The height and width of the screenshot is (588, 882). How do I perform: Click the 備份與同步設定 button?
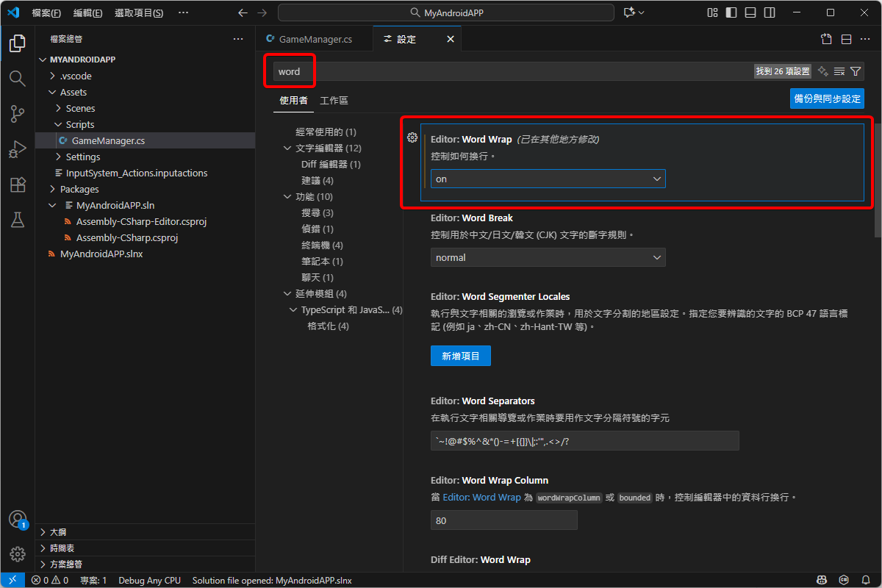coord(827,98)
